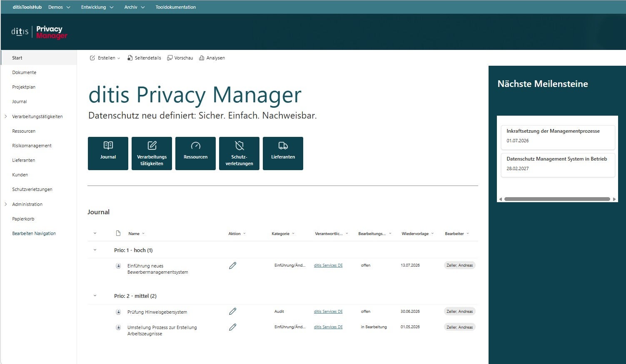Open the Entwicklung dropdown menu
Screen dimensions: 626x364
(97, 7)
